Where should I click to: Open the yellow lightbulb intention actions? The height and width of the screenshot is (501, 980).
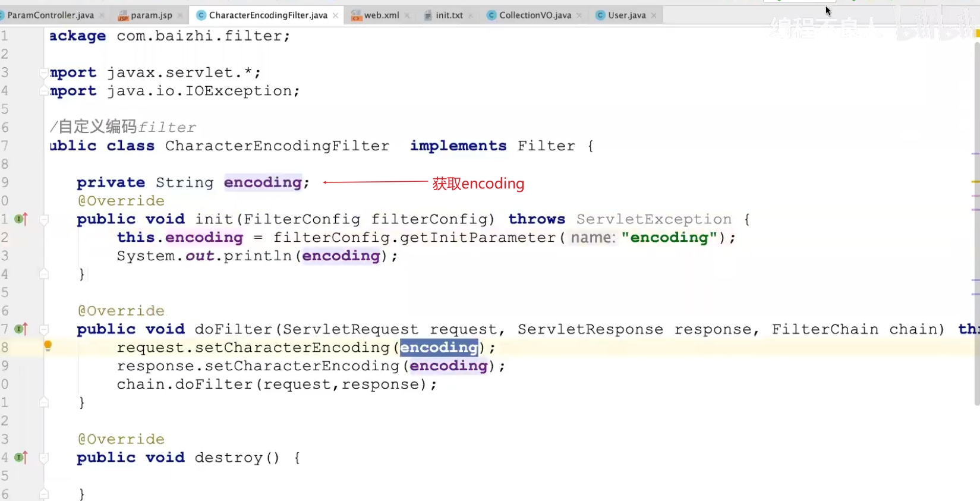48,346
